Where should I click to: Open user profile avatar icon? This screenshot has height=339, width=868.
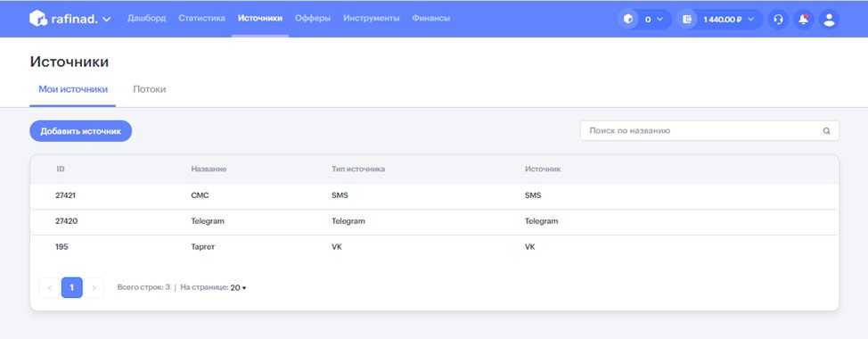829,20
